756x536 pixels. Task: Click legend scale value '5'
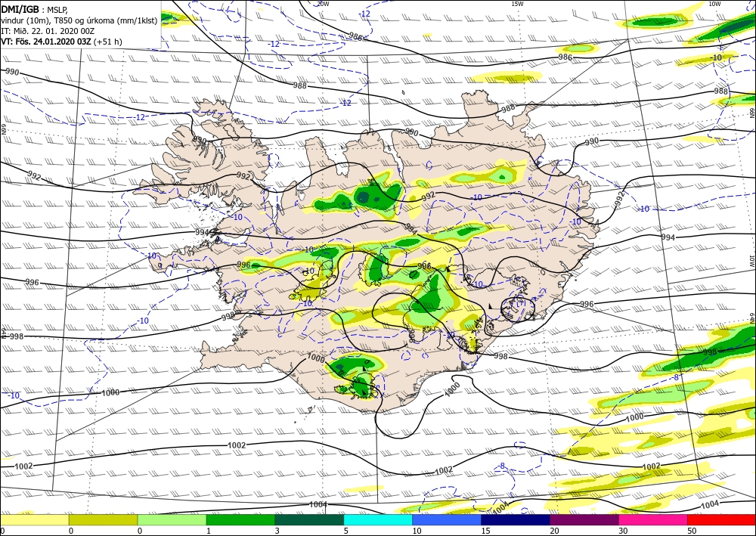coord(346,531)
